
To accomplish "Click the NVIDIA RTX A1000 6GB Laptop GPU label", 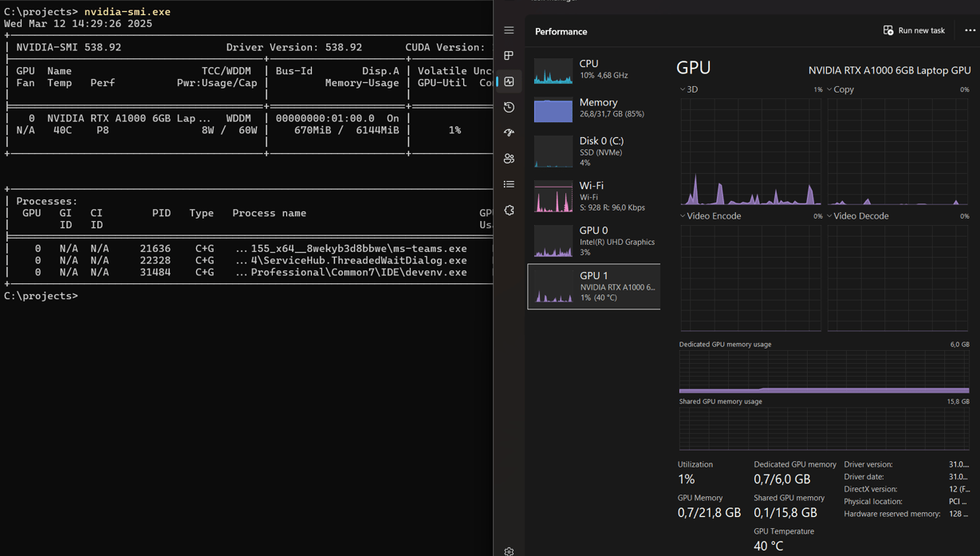I will pos(889,70).
